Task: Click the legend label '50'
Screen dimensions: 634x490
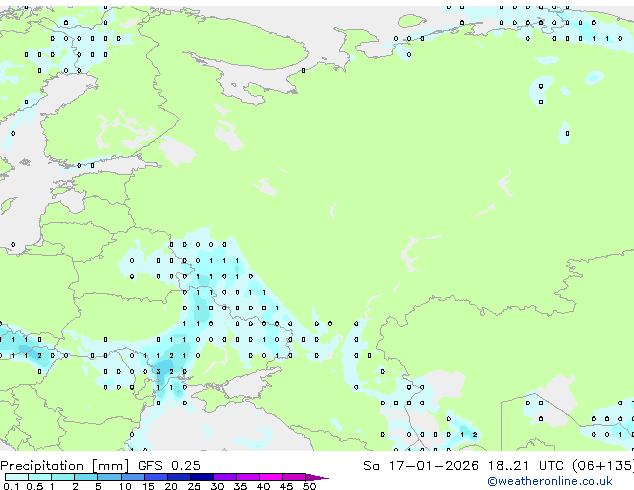Action: pos(309,486)
